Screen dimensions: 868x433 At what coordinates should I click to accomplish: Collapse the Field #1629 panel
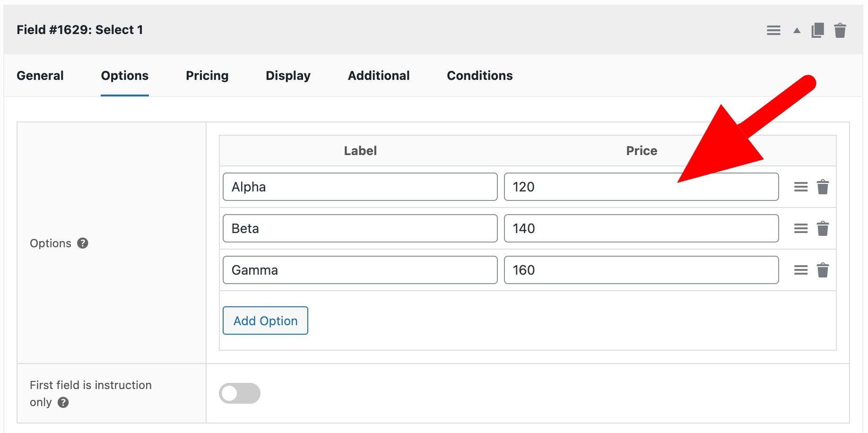pos(796,30)
